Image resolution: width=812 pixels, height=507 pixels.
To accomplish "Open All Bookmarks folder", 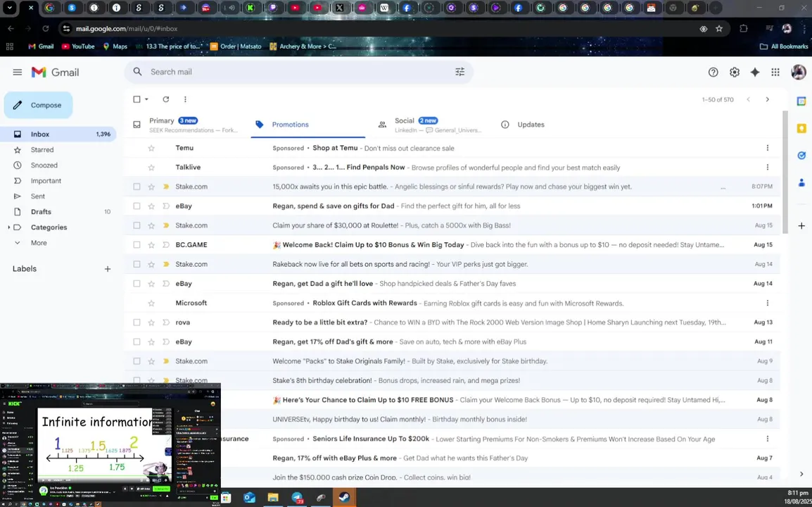I will click(784, 46).
